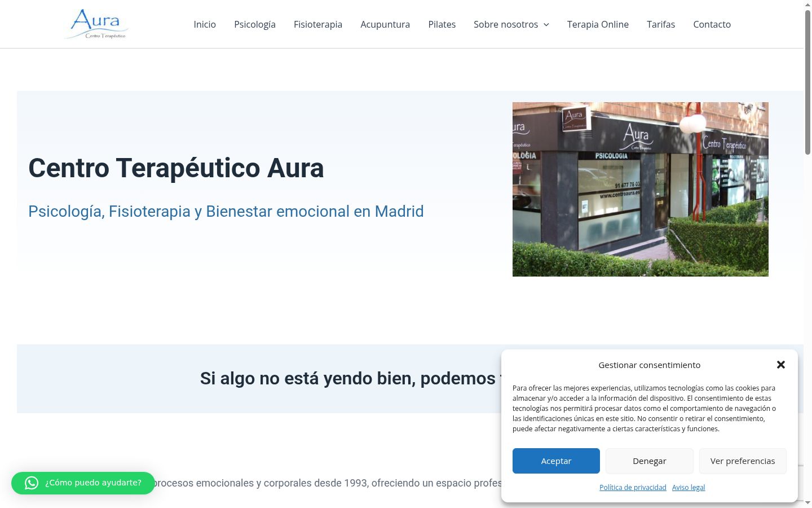Viewport: 812px width, 508px height.
Task: Click the scrollbar down arrow
Action: click(807, 502)
